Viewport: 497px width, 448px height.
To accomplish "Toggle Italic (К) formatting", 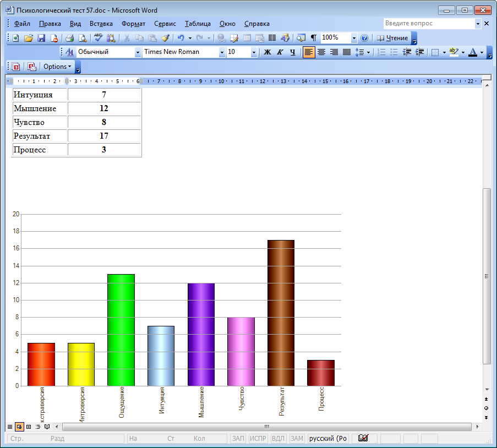I will click(x=280, y=52).
